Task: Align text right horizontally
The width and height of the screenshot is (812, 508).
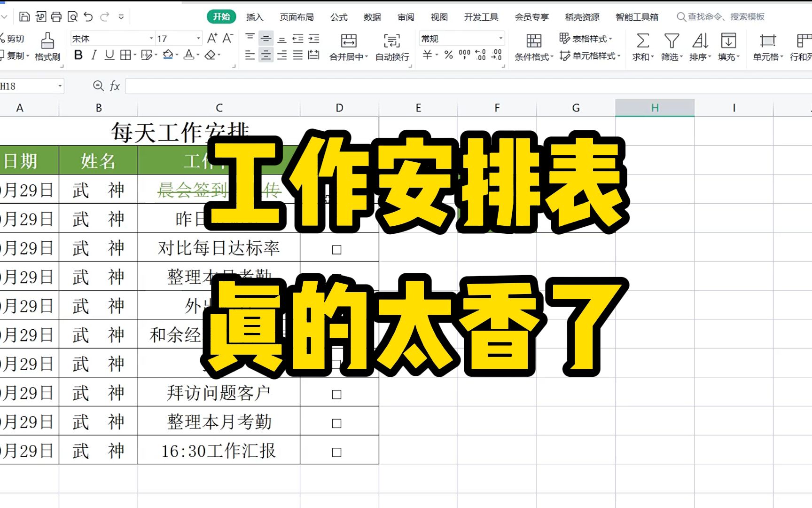Action: pos(282,55)
